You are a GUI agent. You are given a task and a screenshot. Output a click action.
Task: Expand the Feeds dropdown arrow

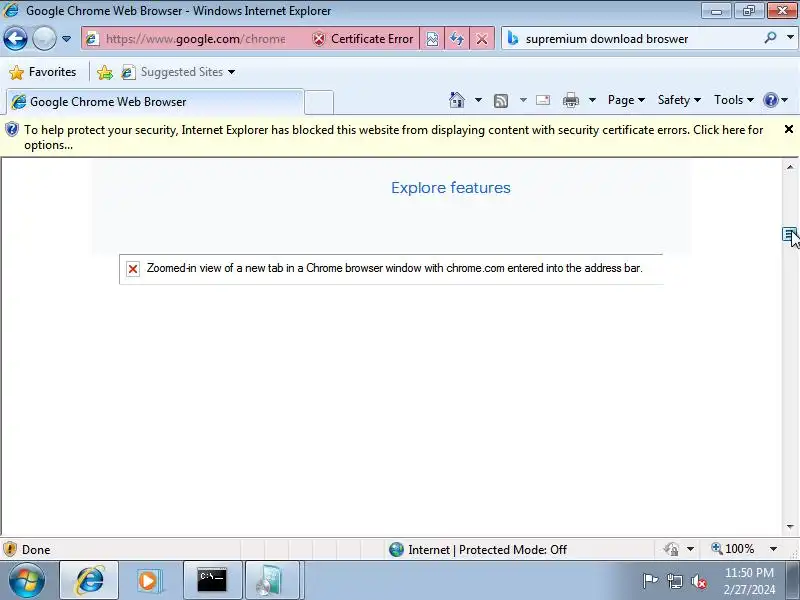click(x=523, y=100)
